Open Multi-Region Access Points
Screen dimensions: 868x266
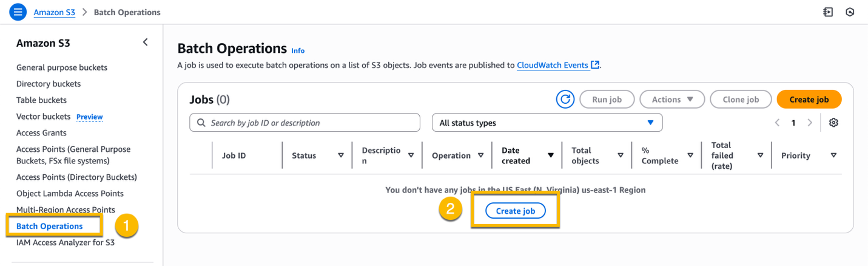(66, 210)
